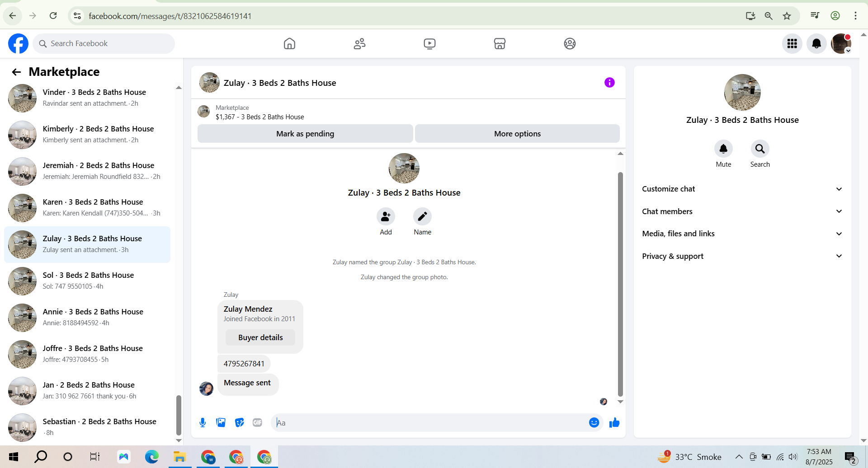Viewport: 868px width, 468px height.
Task: Click Mark as pending button
Action: 305,134
